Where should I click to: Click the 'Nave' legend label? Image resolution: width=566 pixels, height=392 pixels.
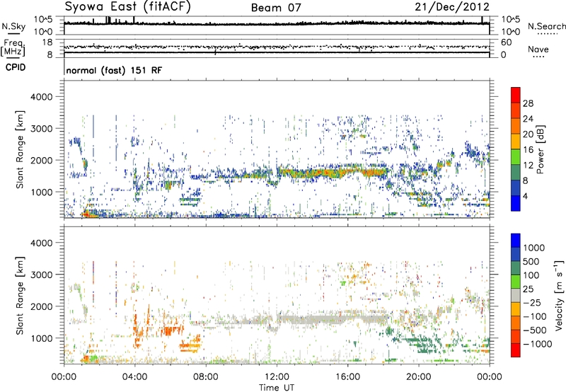point(538,49)
